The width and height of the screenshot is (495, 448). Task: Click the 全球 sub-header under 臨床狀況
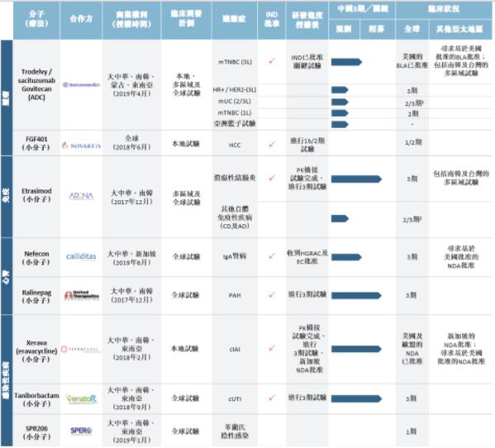(412, 29)
